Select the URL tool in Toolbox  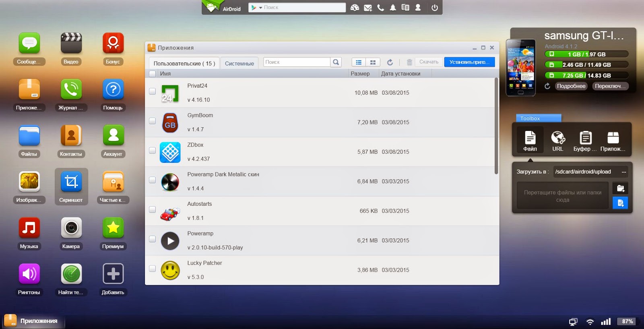click(x=557, y=141)
